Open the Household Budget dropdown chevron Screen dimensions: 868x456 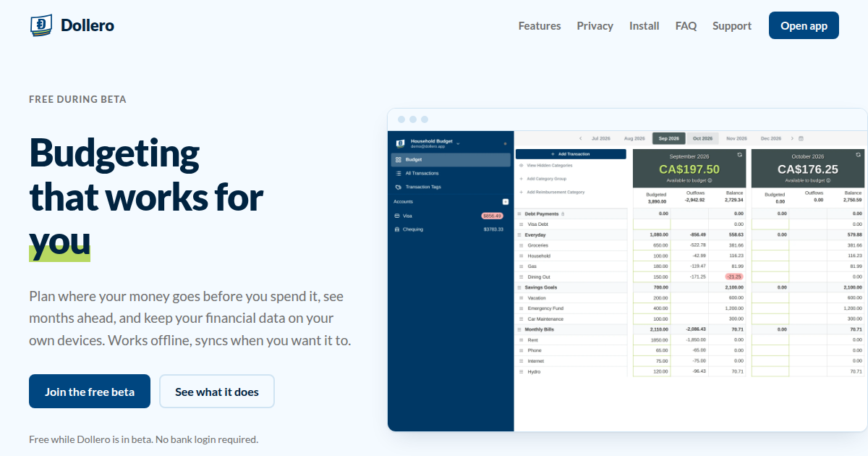click(458, 143)
